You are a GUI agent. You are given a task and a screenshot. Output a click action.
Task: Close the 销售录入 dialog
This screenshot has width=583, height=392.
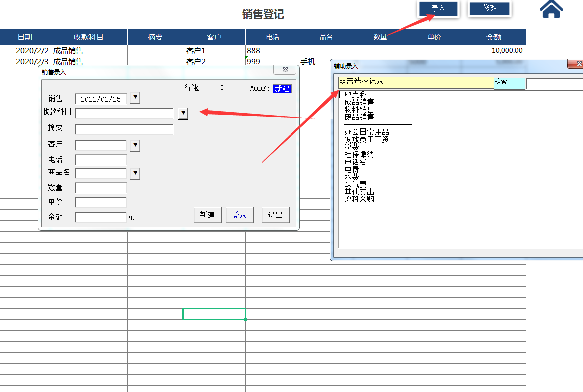(x=285, y=70)
